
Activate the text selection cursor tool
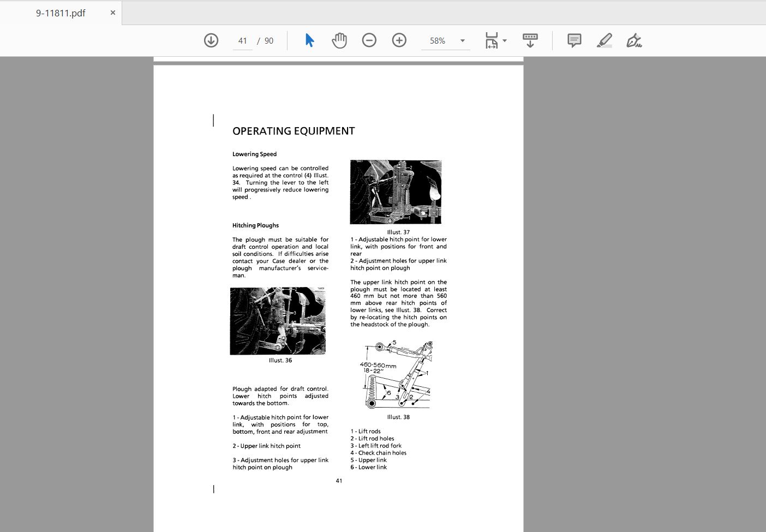pyautogui.click(x=309, y=40)
